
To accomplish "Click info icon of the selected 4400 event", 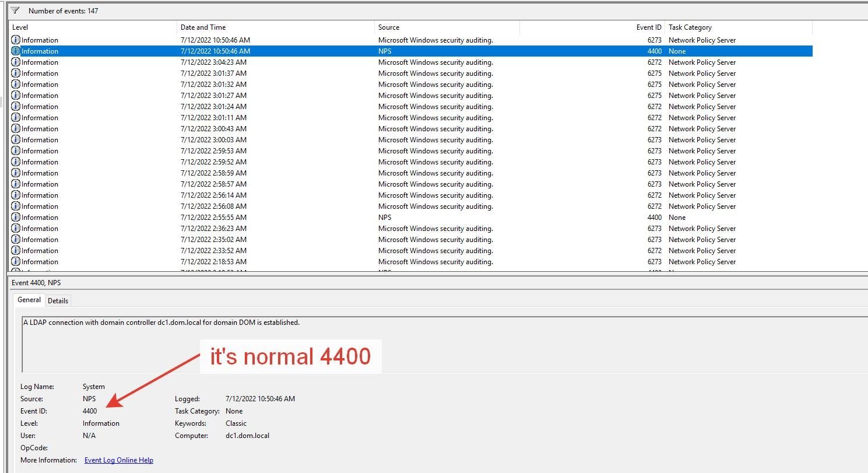I will pos(16,51).
